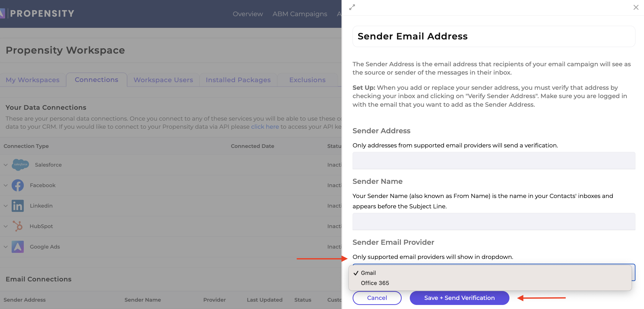Click the expand panel arrows icon
This screenshot has height=309, width=644.
click(x=352, y=7)
